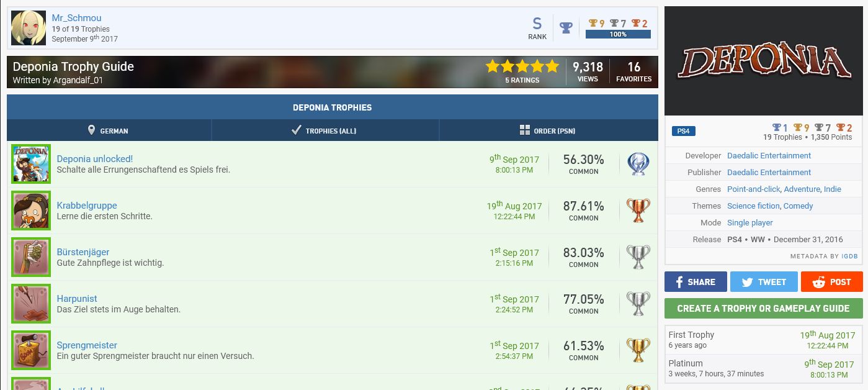Click the gold trophy icon for Sprengmeister

[638, 350]
